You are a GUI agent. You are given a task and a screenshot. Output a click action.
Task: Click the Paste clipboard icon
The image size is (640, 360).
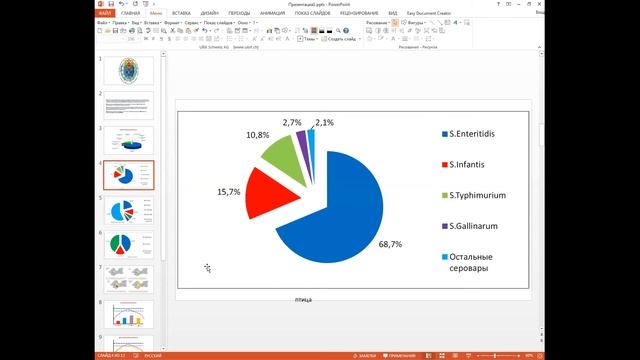click(188, 31)
